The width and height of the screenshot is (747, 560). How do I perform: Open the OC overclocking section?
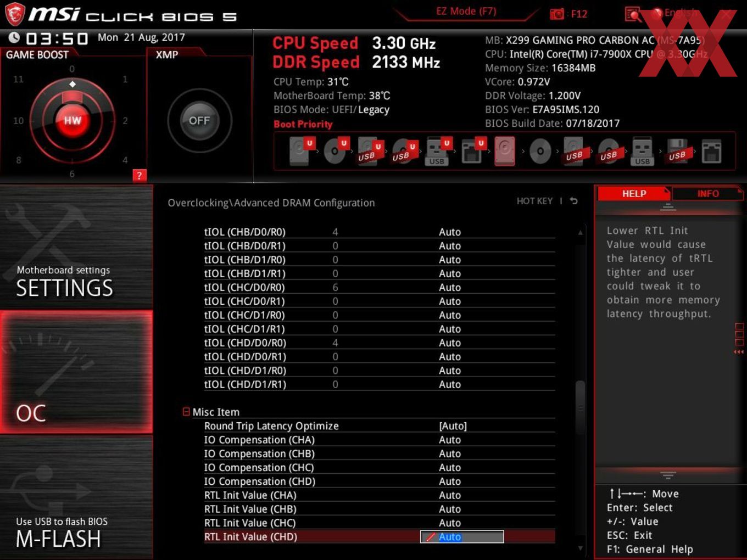76,372
